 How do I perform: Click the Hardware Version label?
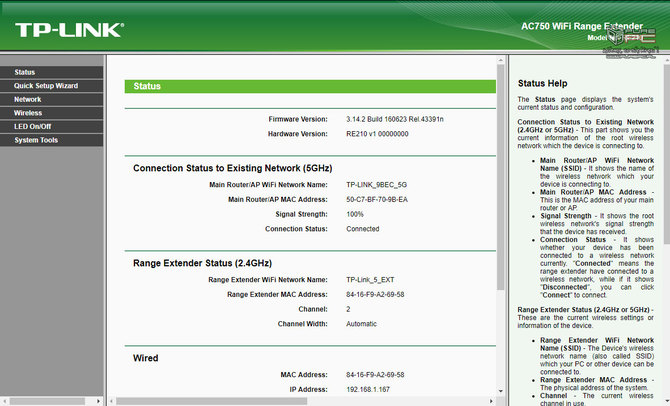[x=298, y=134]
